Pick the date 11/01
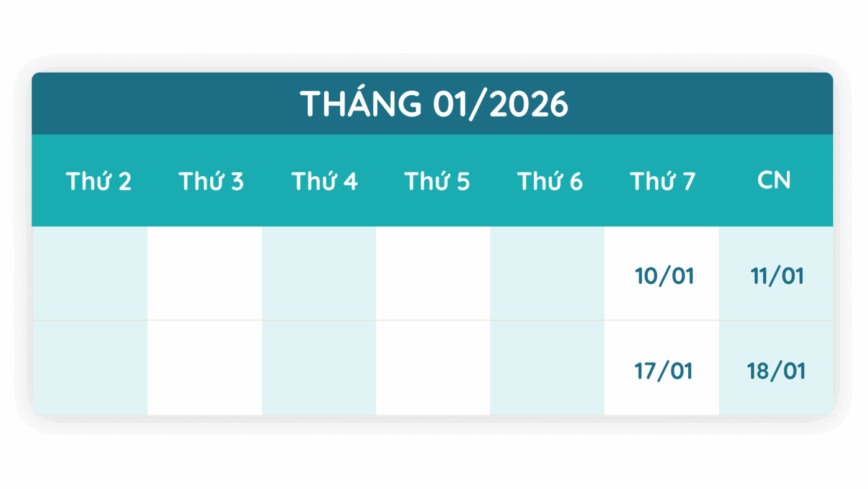Screen dimensions: 868x489 pos(777,276)
